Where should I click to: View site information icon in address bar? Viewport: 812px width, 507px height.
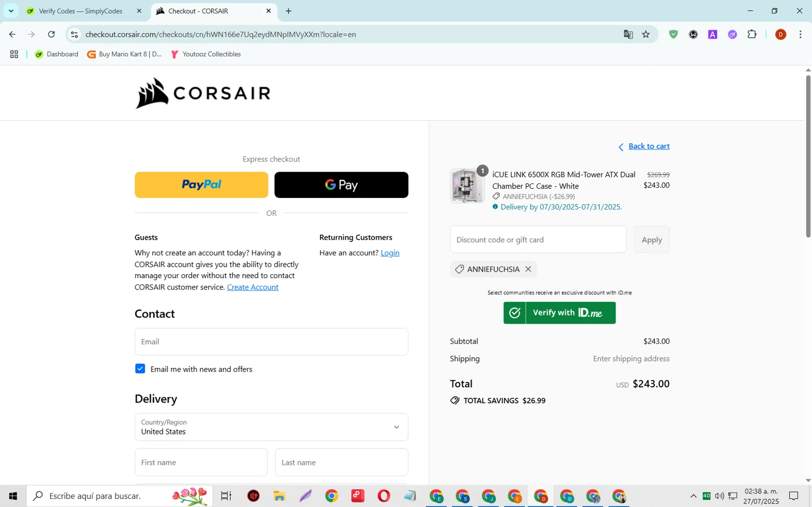75,34
